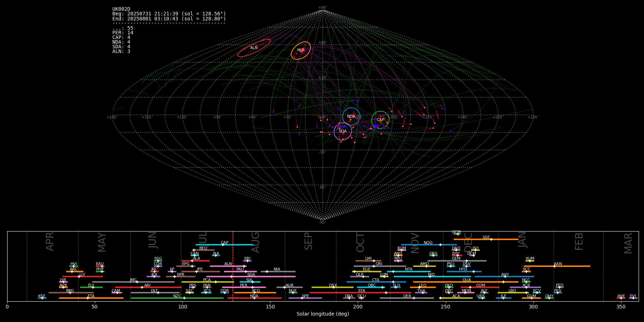Image resolution: width=644 pixels, height=322 pixels.
Task: Click the DSX yellow-green activity bar
Action: coord(332,287)
